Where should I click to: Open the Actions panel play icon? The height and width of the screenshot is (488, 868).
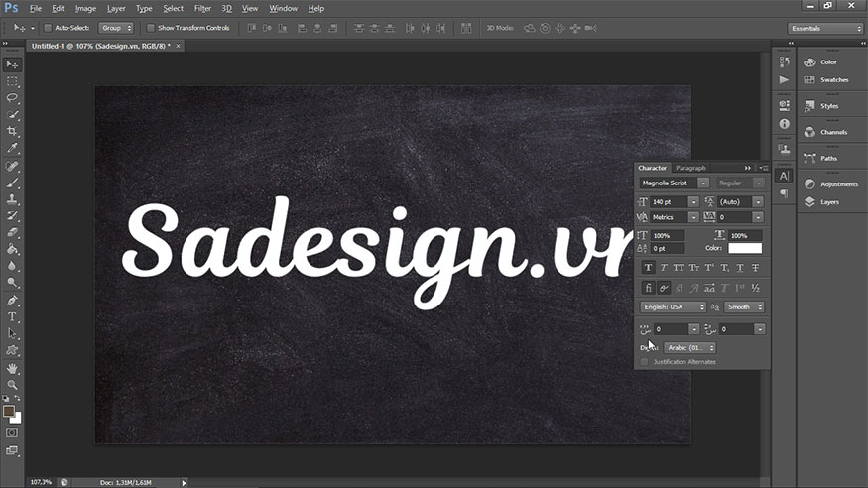(784, 79)
